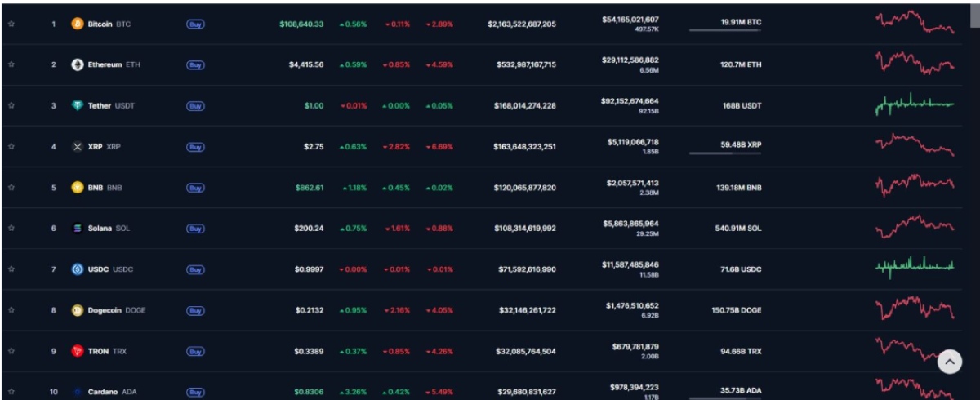Click the Tether USDT logo icon
The width and height of the screenshot is (980, 400).
(78, 106)
